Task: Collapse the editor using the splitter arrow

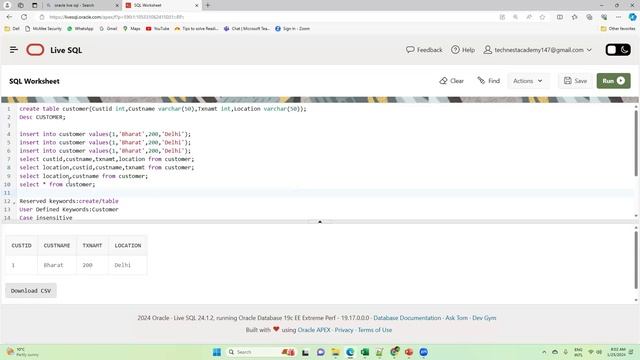Action: (320, 222)
